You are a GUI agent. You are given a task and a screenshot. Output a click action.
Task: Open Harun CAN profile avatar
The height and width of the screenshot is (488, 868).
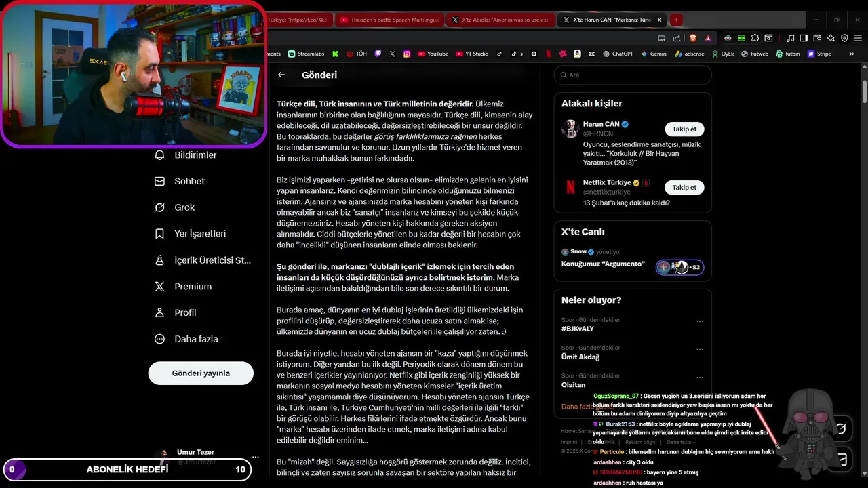[x=570, y=129]
